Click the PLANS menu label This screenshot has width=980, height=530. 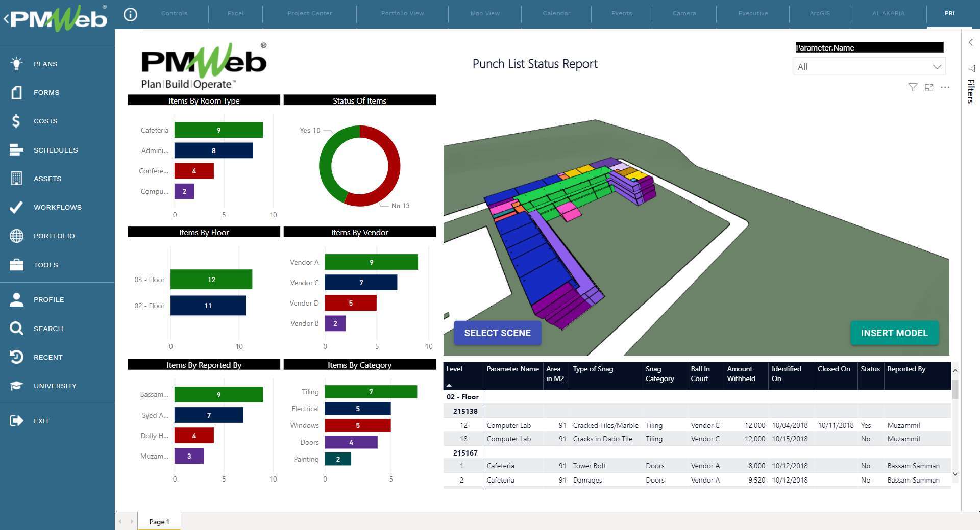(45, 64)
